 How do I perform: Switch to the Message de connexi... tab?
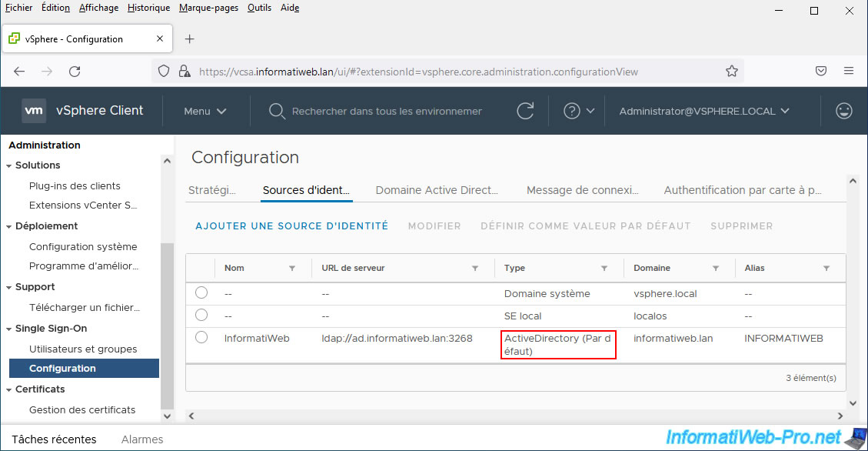point(582,190)
